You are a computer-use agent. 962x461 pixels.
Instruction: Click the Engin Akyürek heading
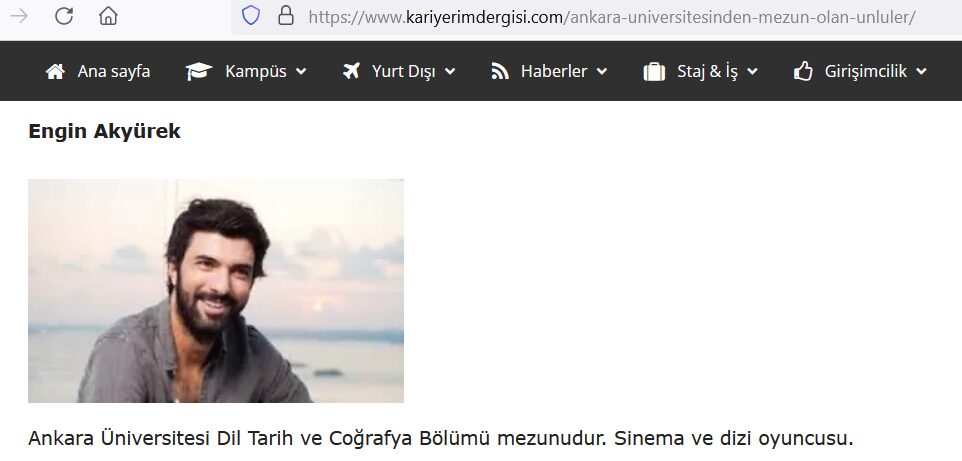[x=104, y=131]
